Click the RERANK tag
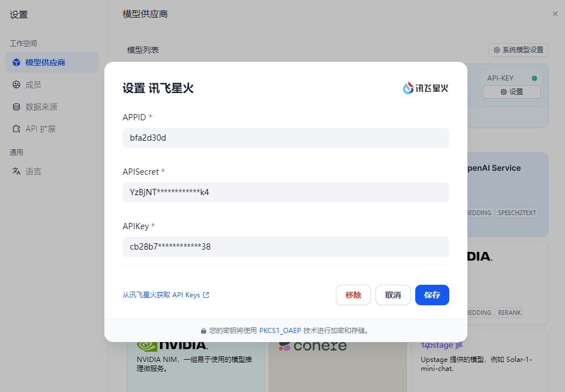This screenshot has height=392, width=565. point(509,313)
